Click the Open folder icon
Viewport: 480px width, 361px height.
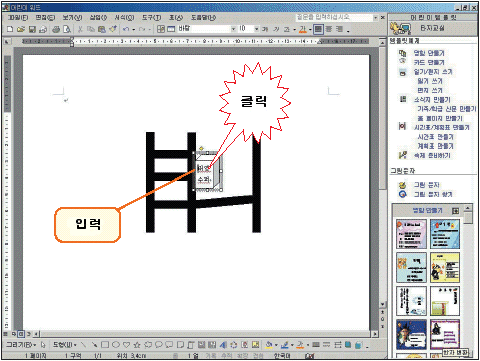click(21, 29)
